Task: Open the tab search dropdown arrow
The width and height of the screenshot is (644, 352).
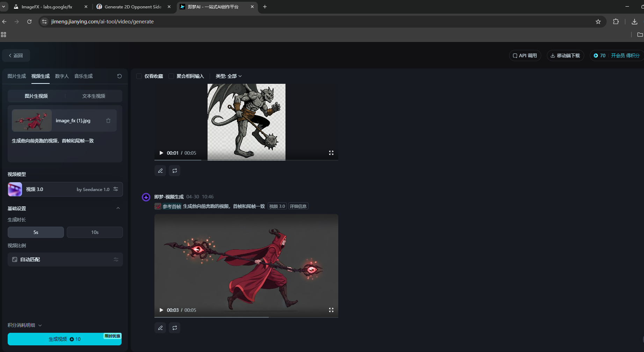Action: coord(3,7)
